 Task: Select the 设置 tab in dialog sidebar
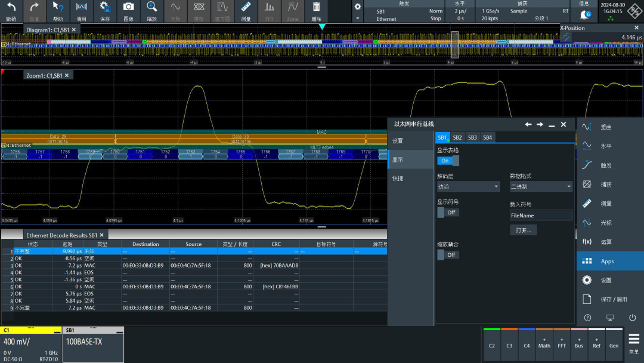398,141
